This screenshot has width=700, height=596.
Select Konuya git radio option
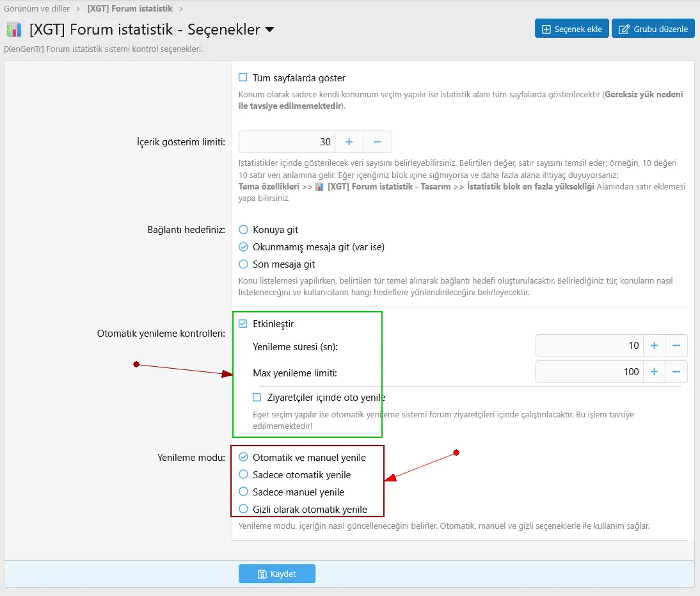click(243, 229)
